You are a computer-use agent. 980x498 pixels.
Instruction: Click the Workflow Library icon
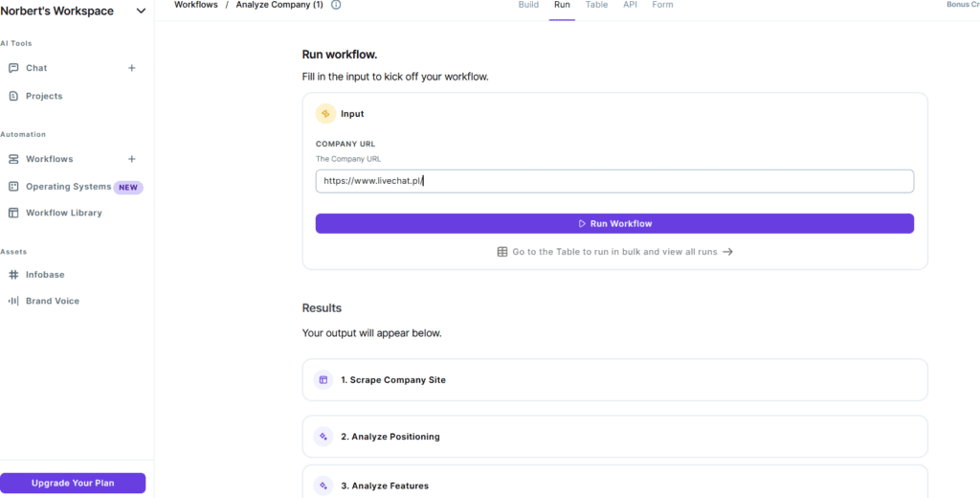(x=13, y=213)
